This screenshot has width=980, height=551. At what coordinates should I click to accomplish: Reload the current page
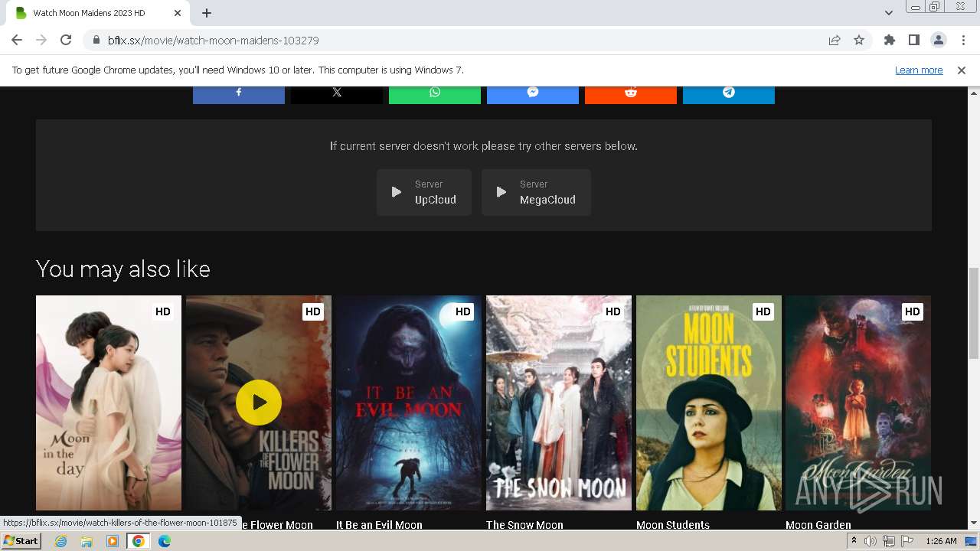pos(66,40)
